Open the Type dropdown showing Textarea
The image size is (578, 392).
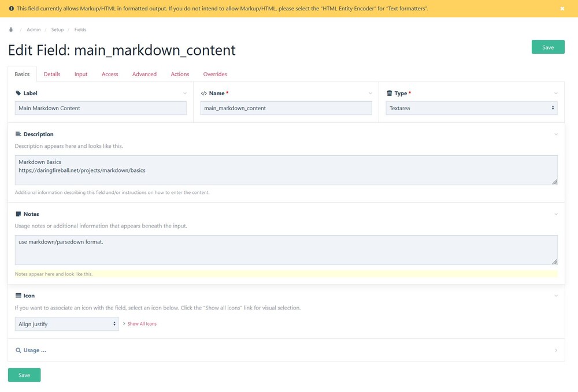(x=471, y=108)
